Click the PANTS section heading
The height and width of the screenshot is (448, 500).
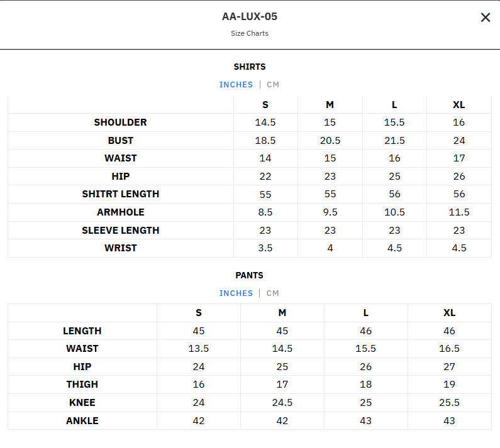coord(249,275)
